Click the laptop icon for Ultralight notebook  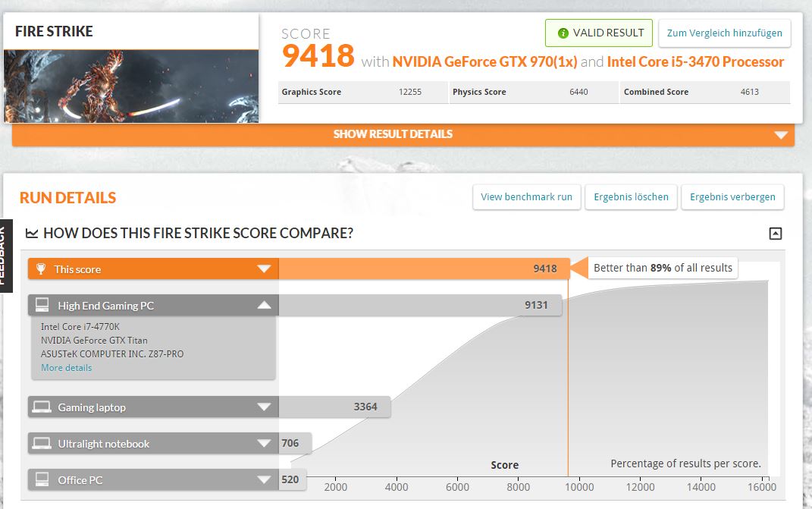pyautogui.click(x=42, y=443)
